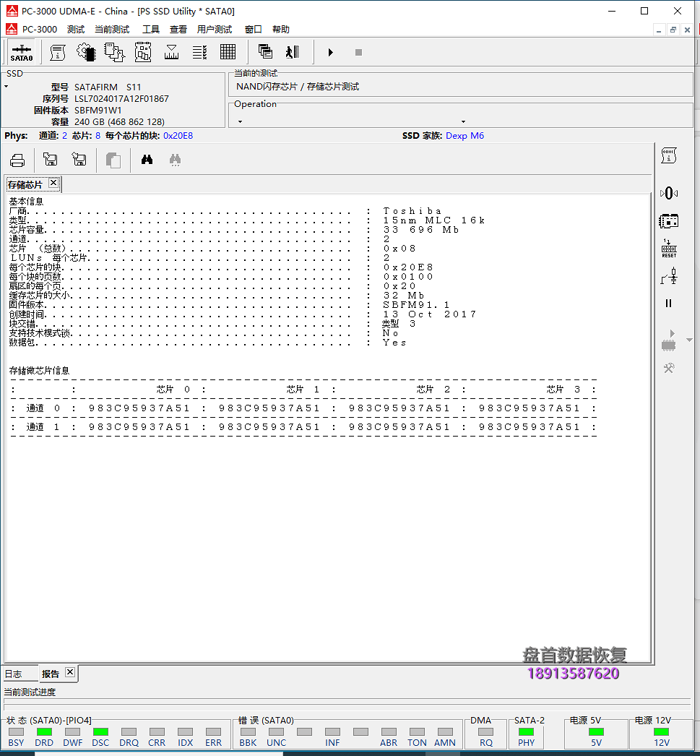Open the 当前测试 menu
This screenshot has width=700, height=756.
tap(112, 30)
